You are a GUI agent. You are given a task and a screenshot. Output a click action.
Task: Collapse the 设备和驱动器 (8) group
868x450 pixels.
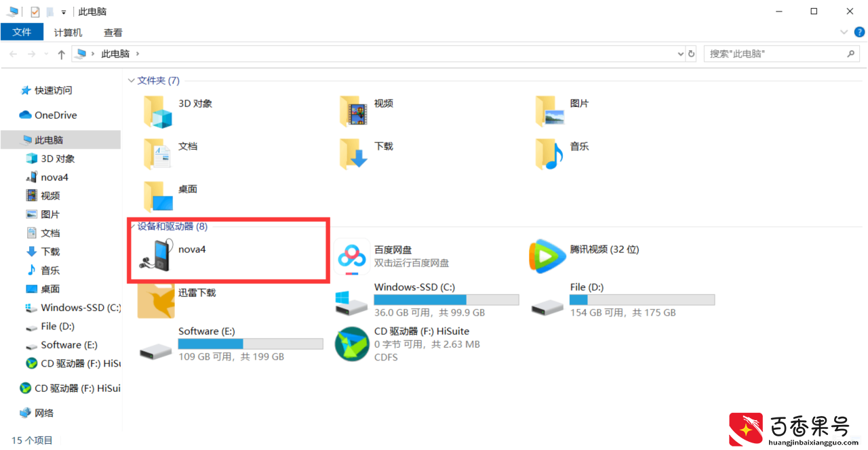pos(132,226)
